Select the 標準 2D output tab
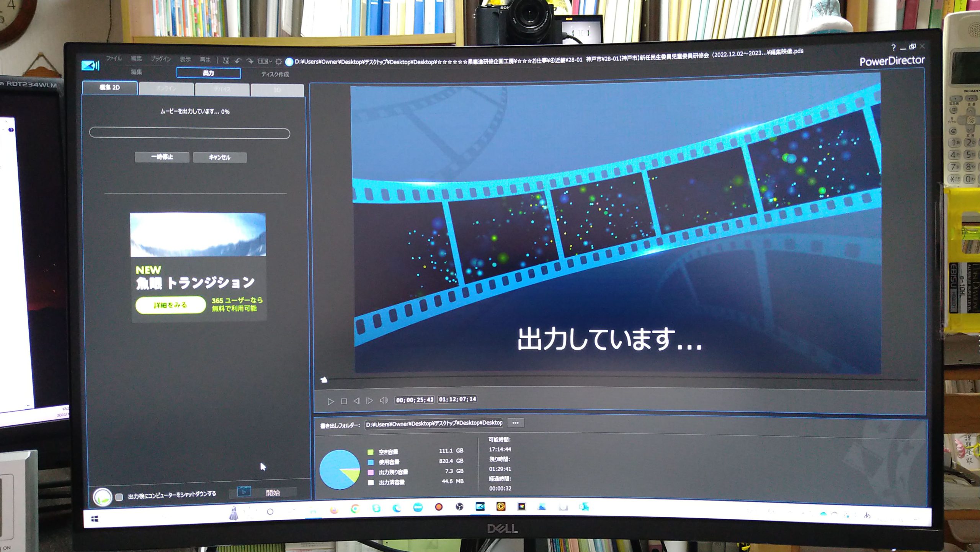This screenshot has height=552, width=980. click(x=110, y=88)
